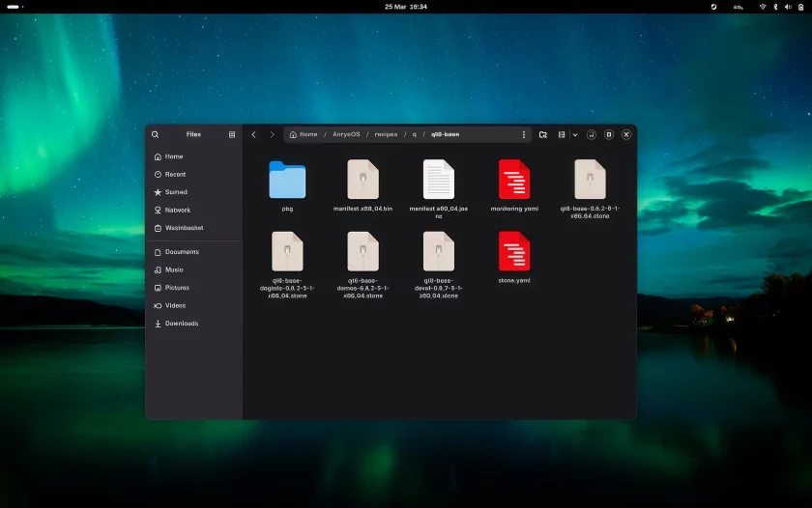The width and height of the screenshot is (812, 508).
Task: Open the blue pkg folder
Action: pos(287,180)
